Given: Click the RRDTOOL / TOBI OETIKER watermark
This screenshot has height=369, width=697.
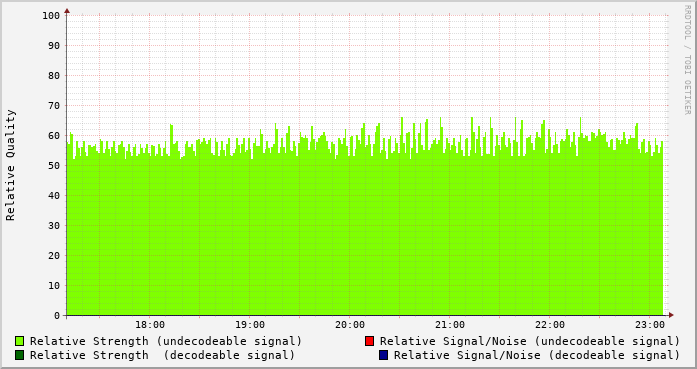Looking at the screenshot, I should point(687,60).
